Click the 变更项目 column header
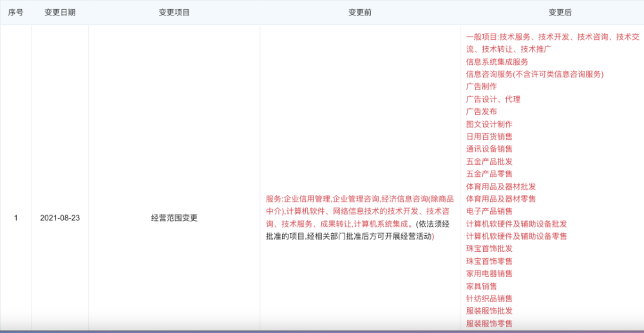Screen dimensions: 644x333 pos(174,12)
